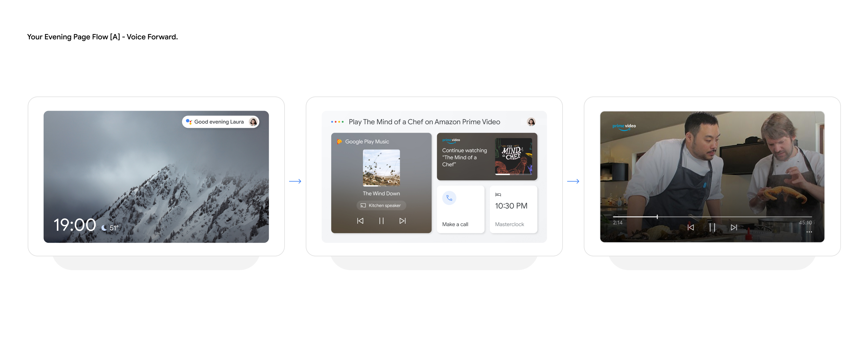868x354 pixels.
Task: Click the video progress bar scrubber
Action: pyautogui.click(x=657, y=217)
